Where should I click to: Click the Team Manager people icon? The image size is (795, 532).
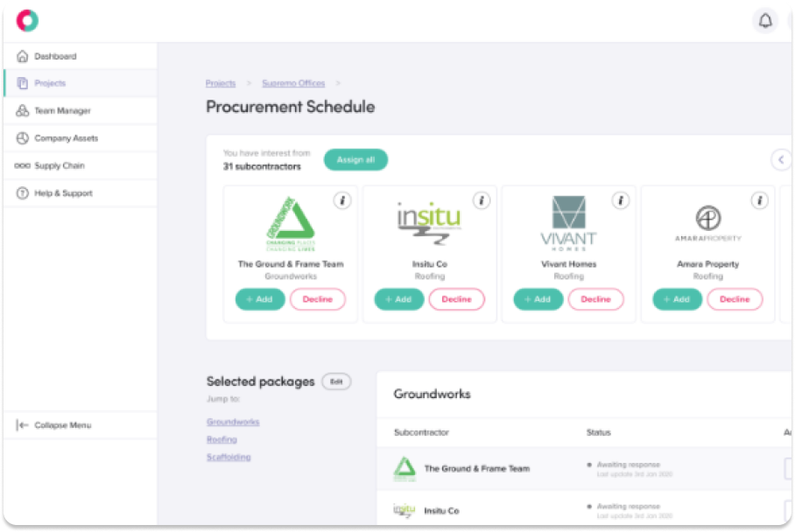tap(22, 110)
